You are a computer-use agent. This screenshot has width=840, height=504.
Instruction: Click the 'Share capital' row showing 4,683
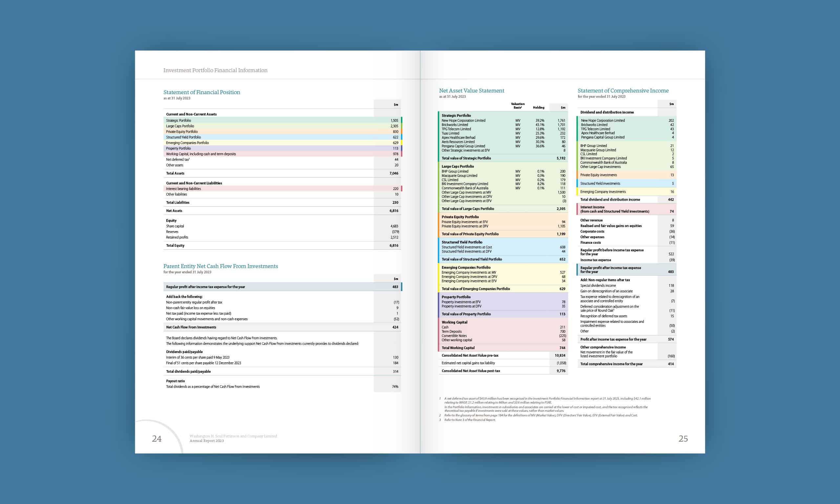point(283,226)
